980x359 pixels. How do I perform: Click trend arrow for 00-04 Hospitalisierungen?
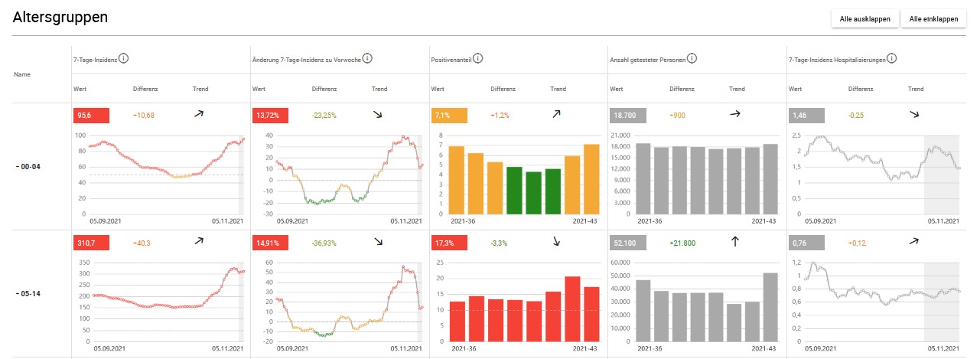[914, 113]
